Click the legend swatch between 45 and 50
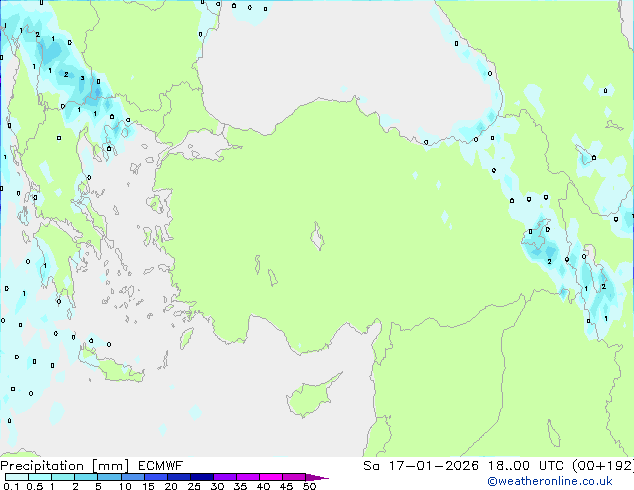Image resolution: width=634 pixels, height=490 pixels. (294, 477)
